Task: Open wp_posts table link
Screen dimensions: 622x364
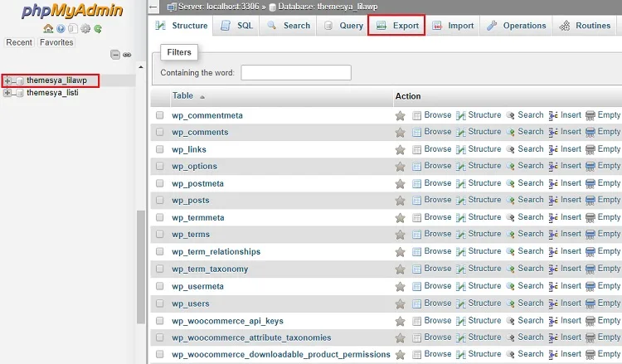Action: click(x=191, y=200)
